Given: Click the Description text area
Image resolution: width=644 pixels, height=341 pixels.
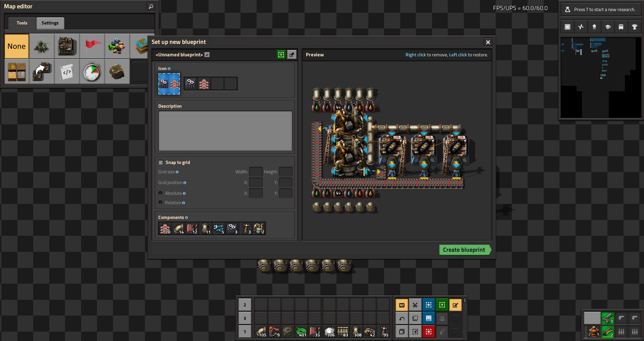Looking at the screenshot, I should coord(225,131).
